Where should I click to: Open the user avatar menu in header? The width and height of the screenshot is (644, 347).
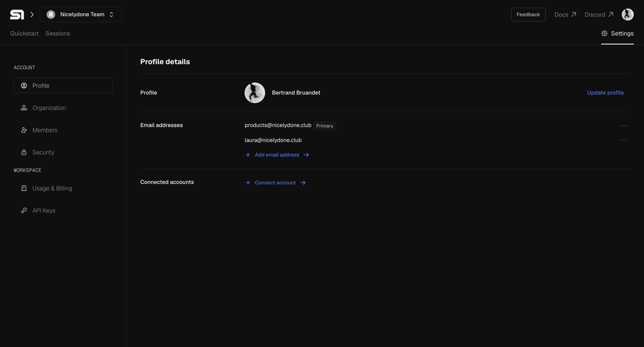[x=627, y=14]
